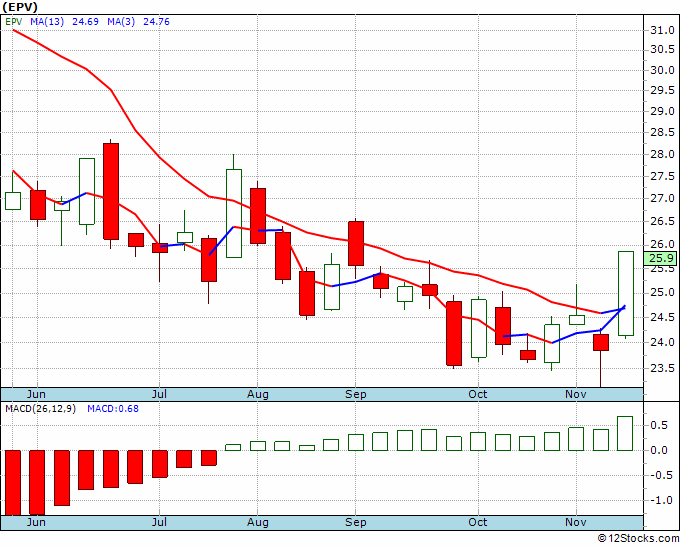Viewport: 680px width, 546px height.
Task: Click Nov on the MACD panel's month axis
Action: tap(576, 522)
